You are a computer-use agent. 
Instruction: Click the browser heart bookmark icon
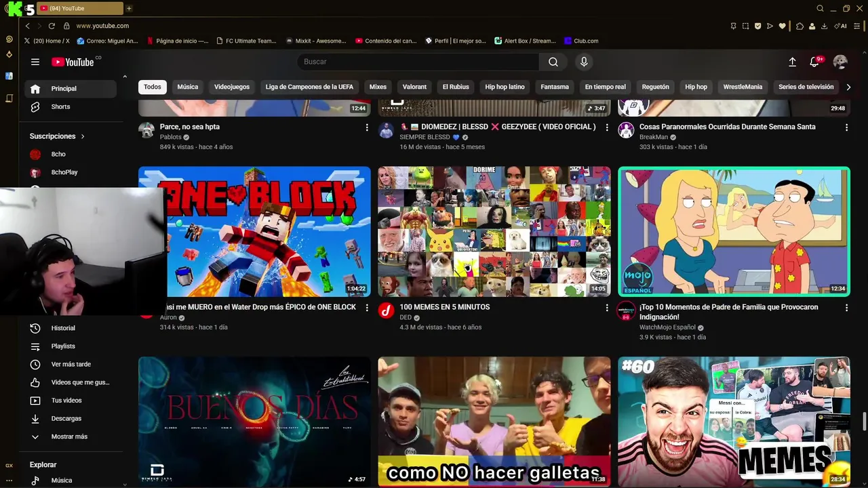[782, 26]
